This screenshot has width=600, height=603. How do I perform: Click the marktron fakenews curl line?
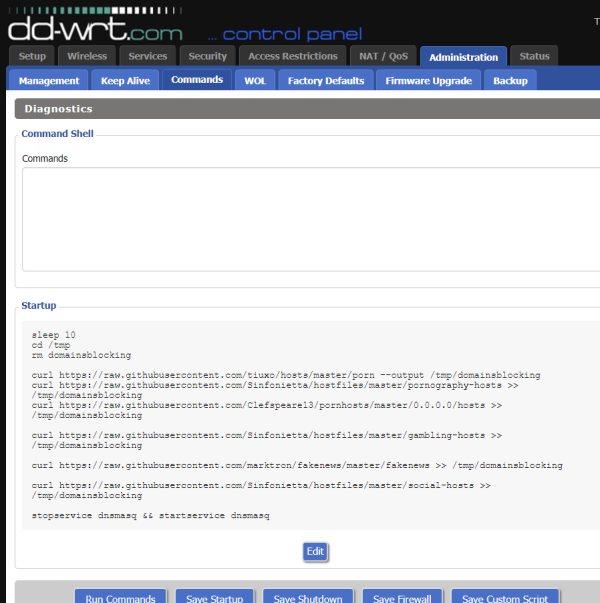click(x=297, y=465)
